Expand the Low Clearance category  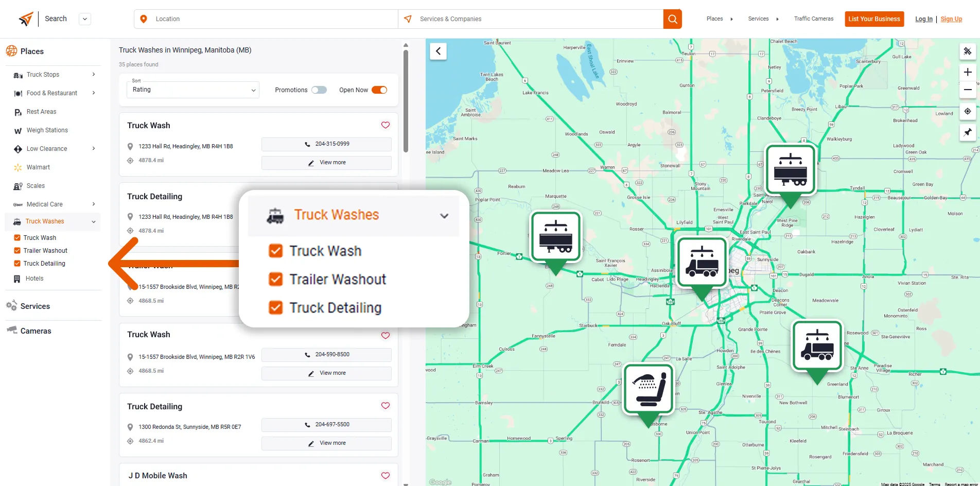(x=93, y=148)
